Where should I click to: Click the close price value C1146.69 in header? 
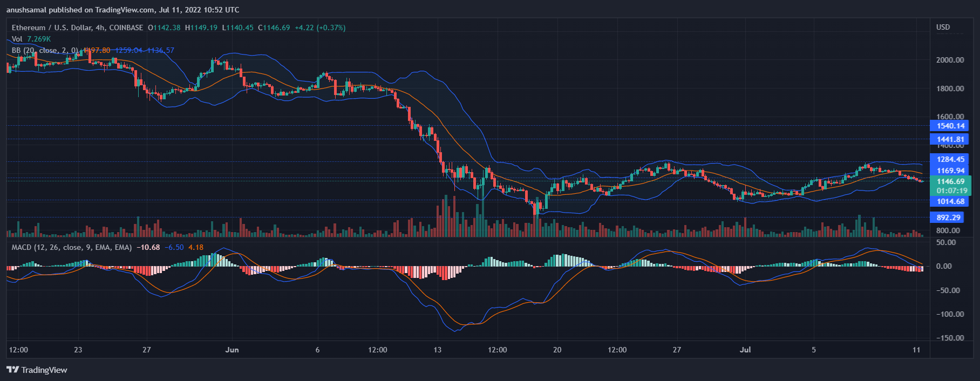274,28
